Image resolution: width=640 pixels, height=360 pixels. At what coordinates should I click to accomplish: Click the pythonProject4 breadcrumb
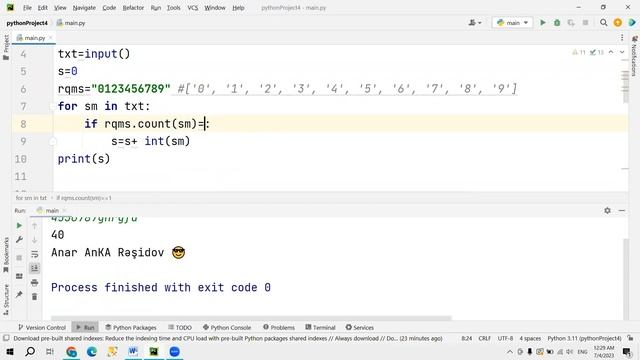(x=27, y=23)
